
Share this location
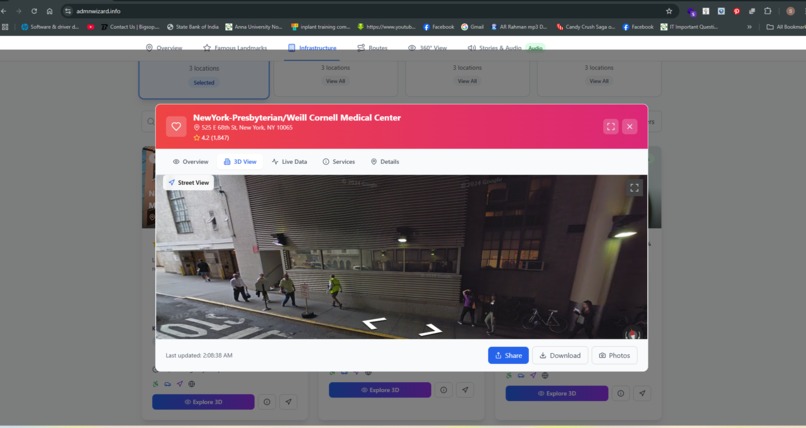click(x=508, y=355)
